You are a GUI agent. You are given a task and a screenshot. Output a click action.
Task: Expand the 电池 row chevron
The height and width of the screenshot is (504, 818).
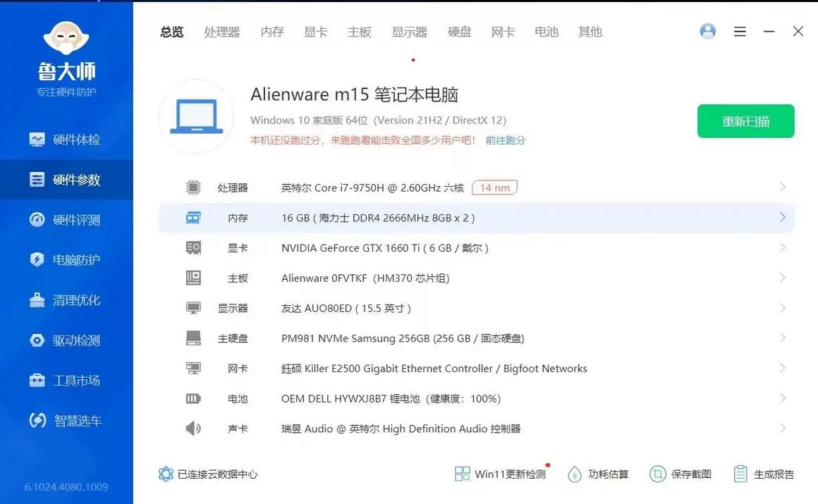coord(783,398)
